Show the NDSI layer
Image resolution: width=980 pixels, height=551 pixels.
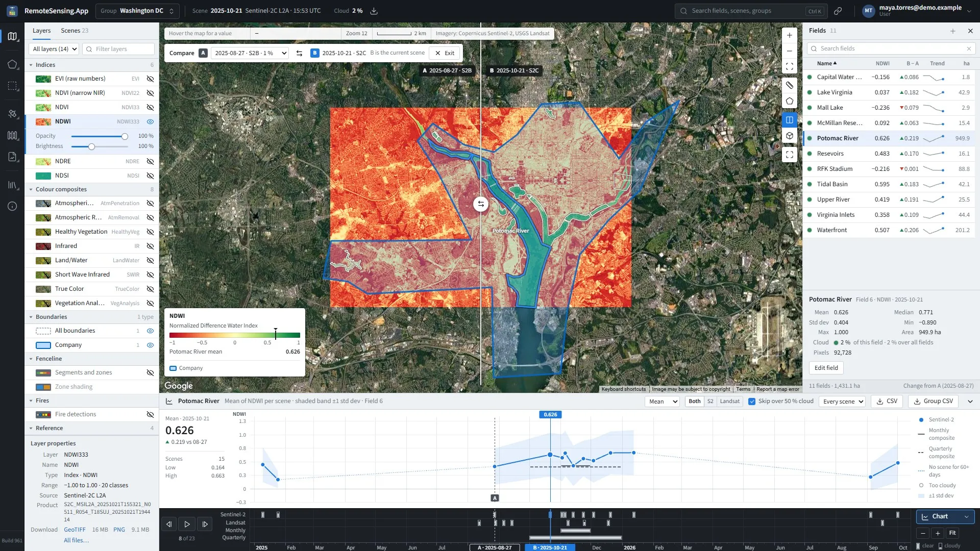[150, 176]
